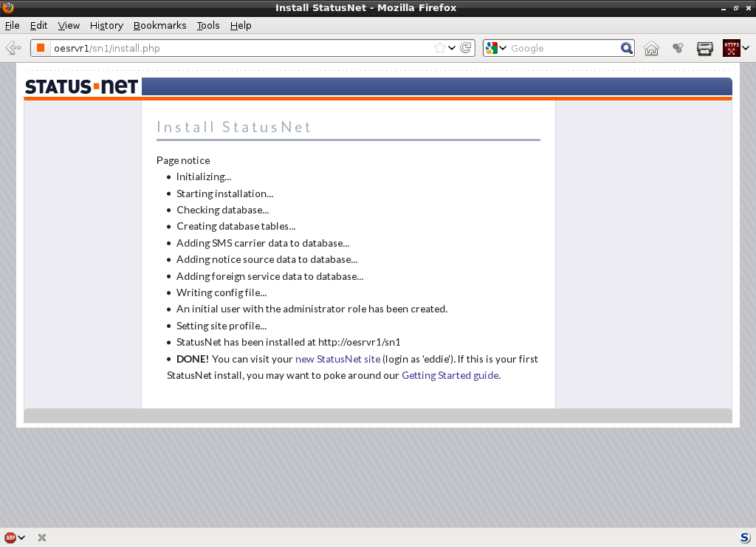756x548 pixels.
Task: Click the StatusNet logo
Action: (x=81, y=87)
